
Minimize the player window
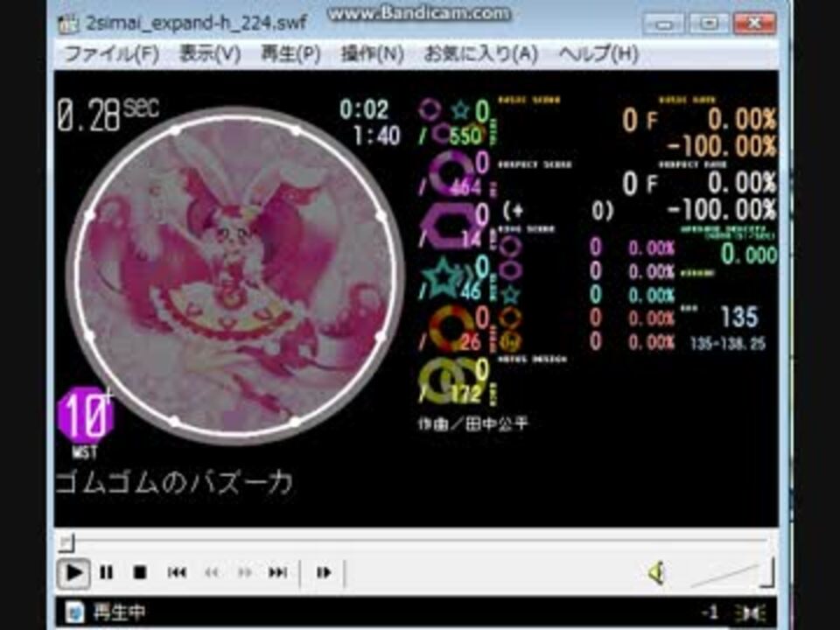point(663,24)
